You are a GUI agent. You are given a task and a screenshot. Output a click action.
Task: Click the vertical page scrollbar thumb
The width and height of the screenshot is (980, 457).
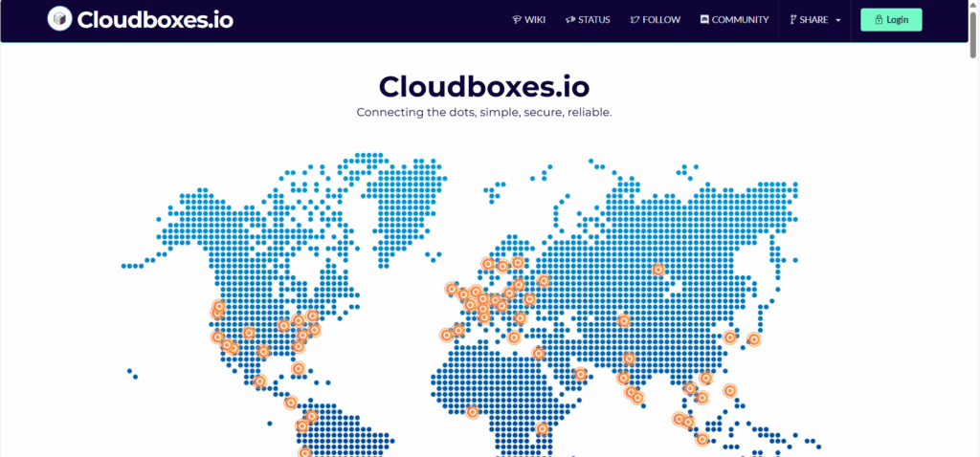point(974,35)
